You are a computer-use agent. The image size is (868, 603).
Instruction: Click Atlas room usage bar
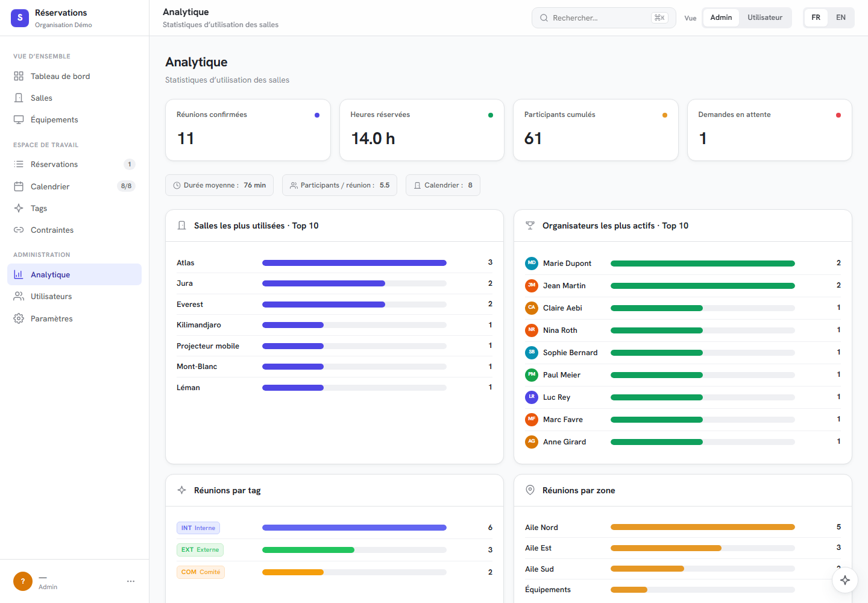click(x=354, y=263)
